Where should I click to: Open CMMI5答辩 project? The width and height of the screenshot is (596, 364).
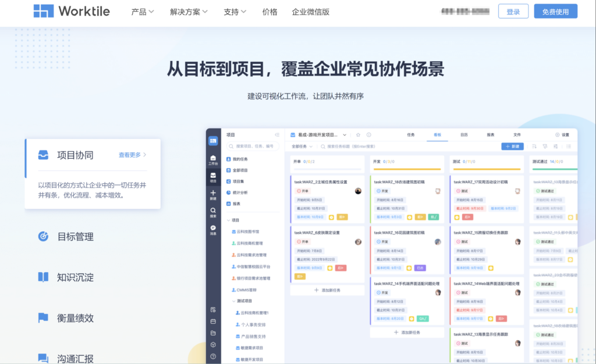[x=244, y=290]
